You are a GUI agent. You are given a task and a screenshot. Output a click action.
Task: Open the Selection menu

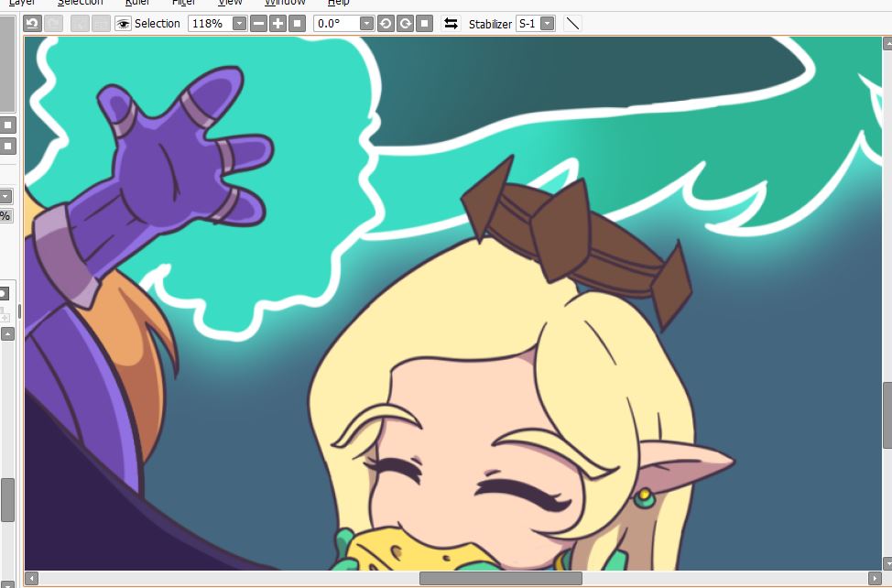click(x=81, y=3)
